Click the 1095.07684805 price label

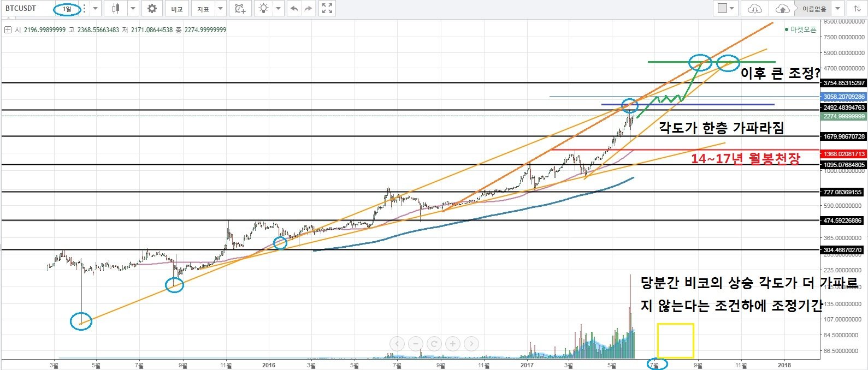(x=844, y=165)
